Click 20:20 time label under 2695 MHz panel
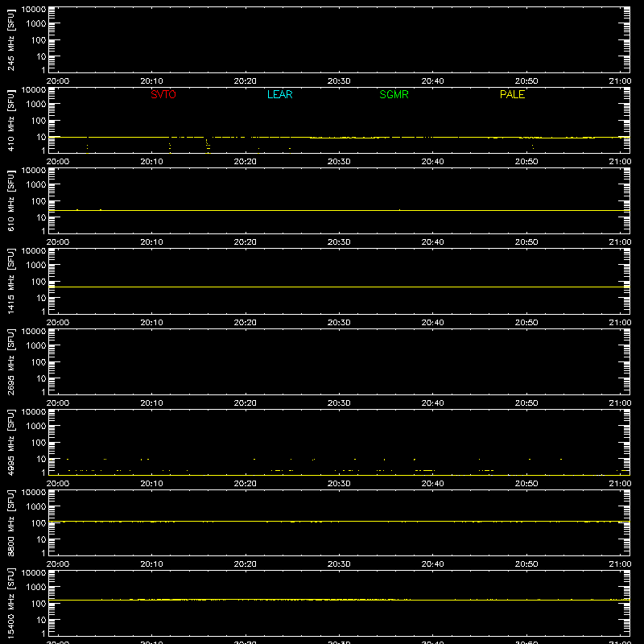Screen dimensions: 644x644 coord(246,403)
